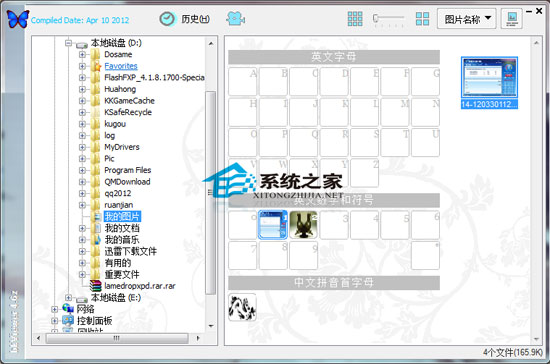Click the letter Z index cell
The width and height of the screenshot is (550, 364).
click(x=364, y=173)
